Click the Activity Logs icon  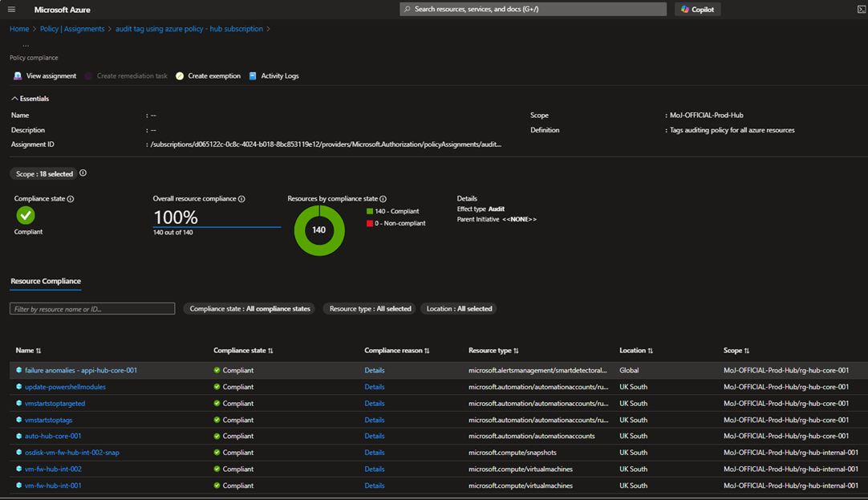point(253,76)
